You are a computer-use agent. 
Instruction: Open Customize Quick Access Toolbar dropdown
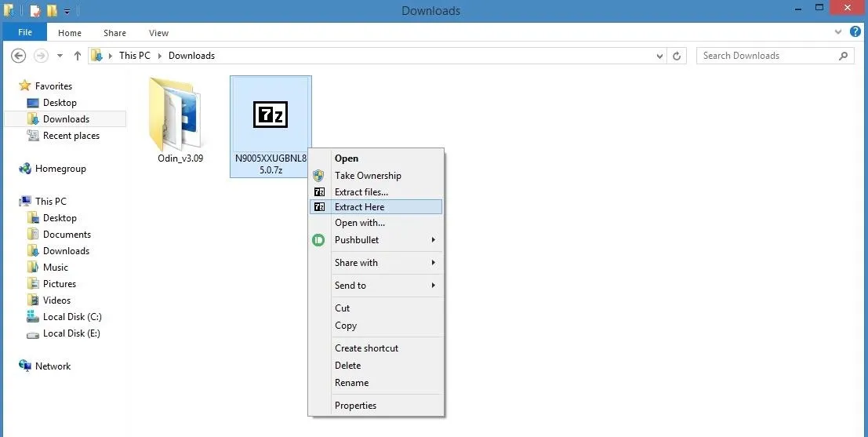point(67,11)
